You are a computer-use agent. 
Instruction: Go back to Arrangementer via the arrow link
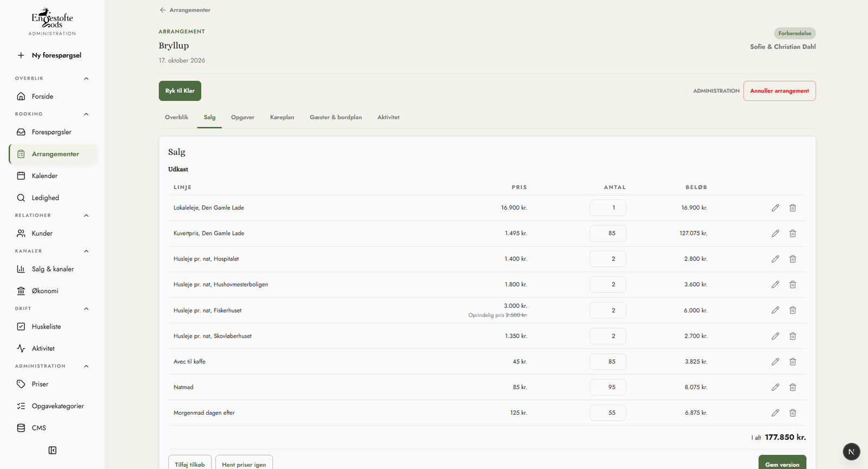185,10
